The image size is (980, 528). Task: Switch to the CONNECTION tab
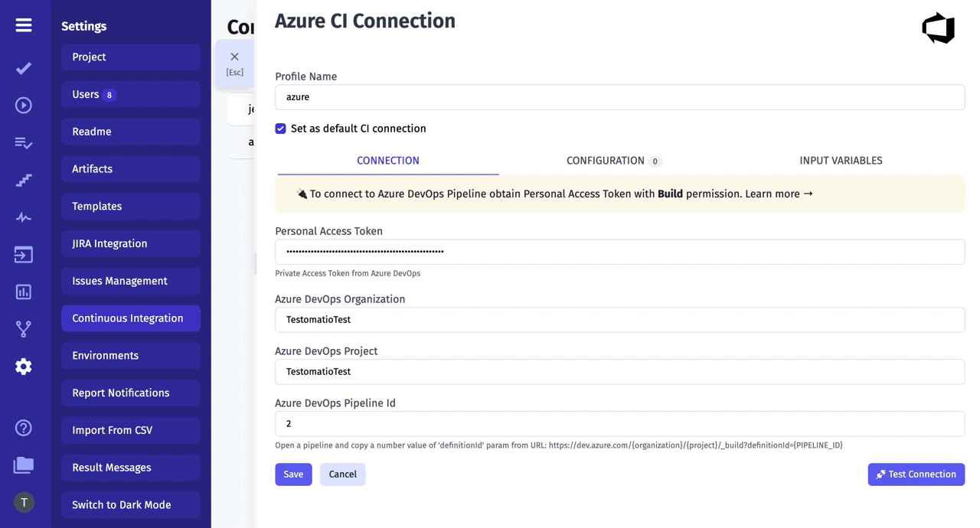coord(388,161)
